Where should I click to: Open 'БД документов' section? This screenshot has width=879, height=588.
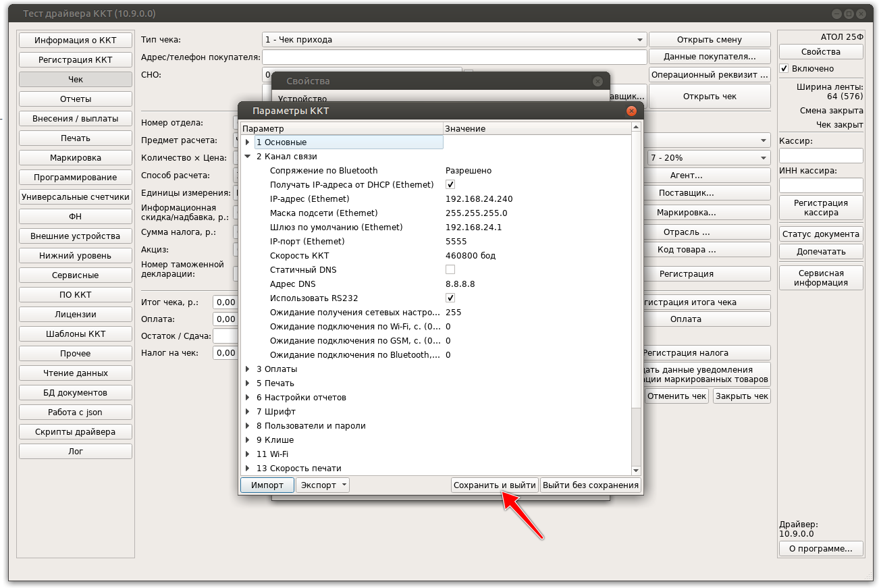click(76, 392)
